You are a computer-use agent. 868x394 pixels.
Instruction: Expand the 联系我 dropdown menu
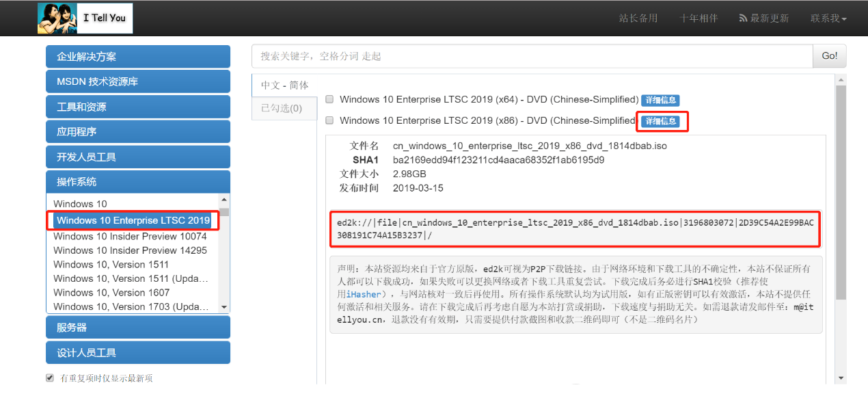tap(828, 18)
